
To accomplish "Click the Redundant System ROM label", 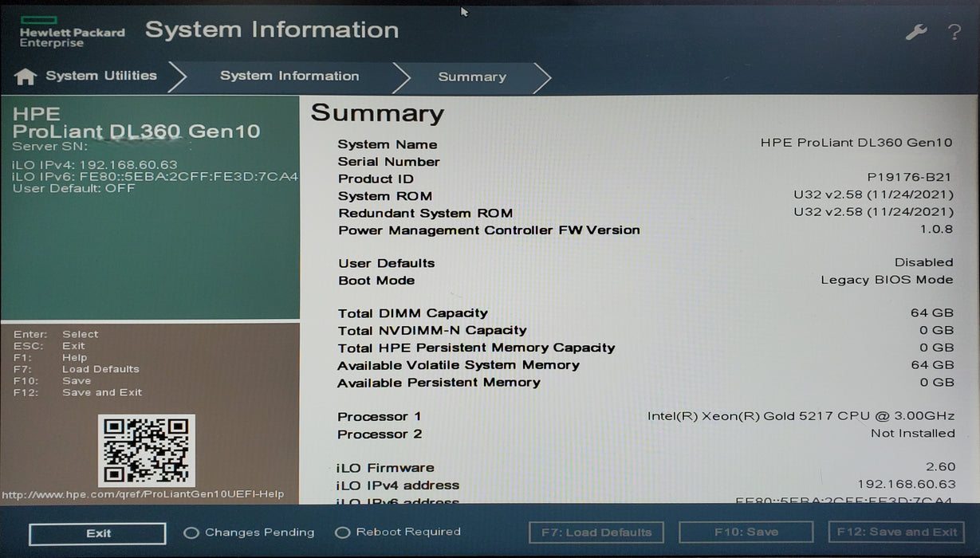I will [x=425, y=213].
